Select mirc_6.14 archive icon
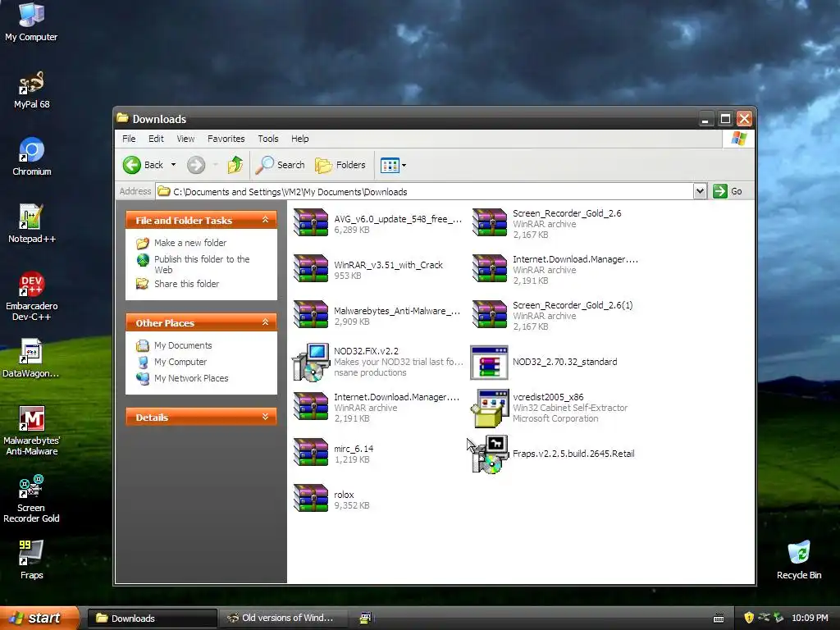This screenshot has width=840, height=630. [x=311, y=452]
